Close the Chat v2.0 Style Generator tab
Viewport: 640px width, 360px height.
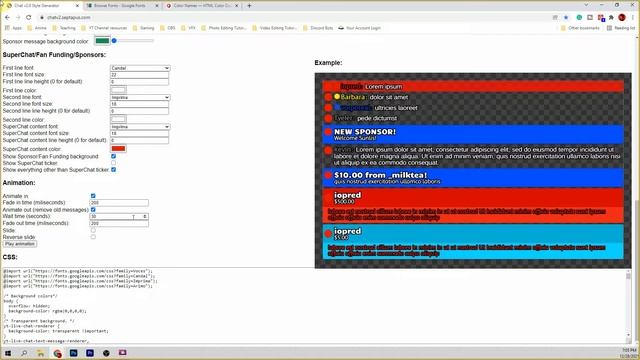(x=77, y=6)
